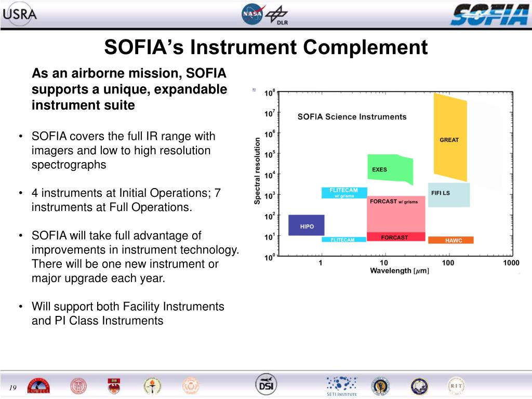Click bullet 4 instruments at Initial Operations
The width and height of the screenshot is (532, 399).
(126, 200)
